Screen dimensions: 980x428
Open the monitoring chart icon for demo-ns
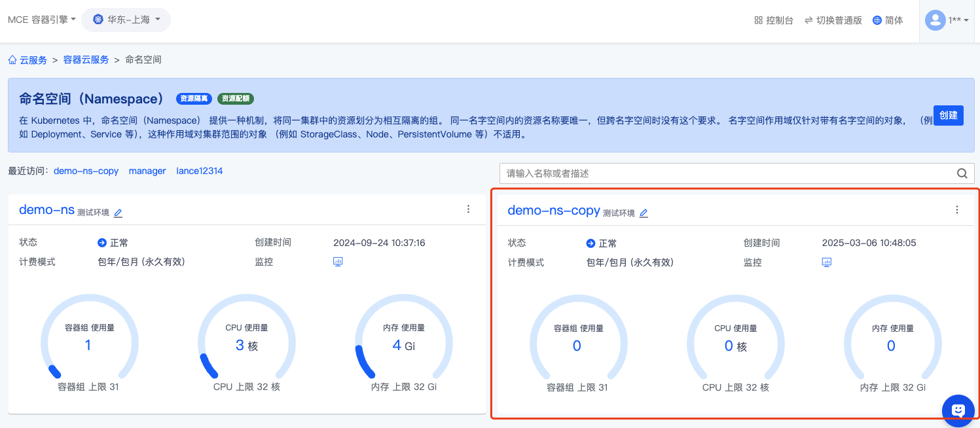pos(338,262)
